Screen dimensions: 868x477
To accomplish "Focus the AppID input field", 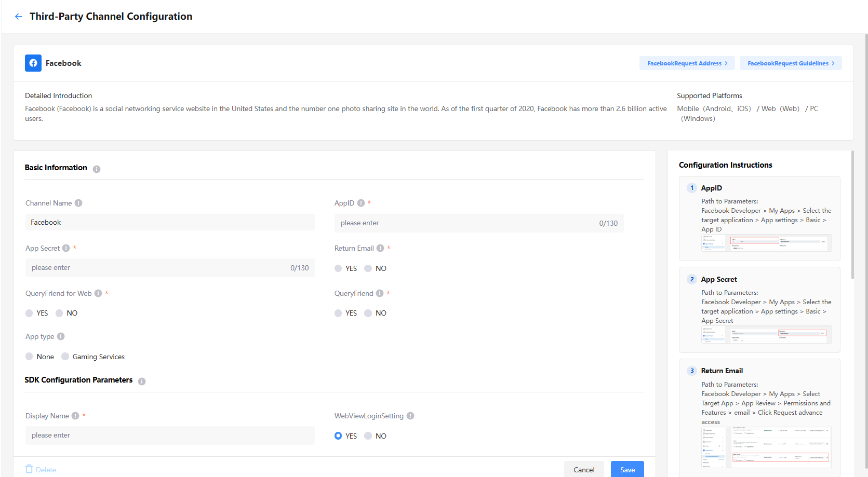I will tap(479, 223).
